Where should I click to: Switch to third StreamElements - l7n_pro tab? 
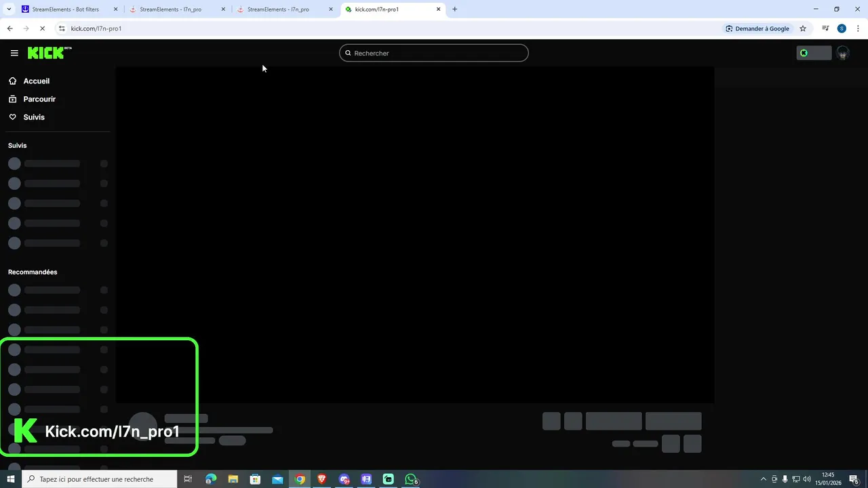tap(278, 9)
